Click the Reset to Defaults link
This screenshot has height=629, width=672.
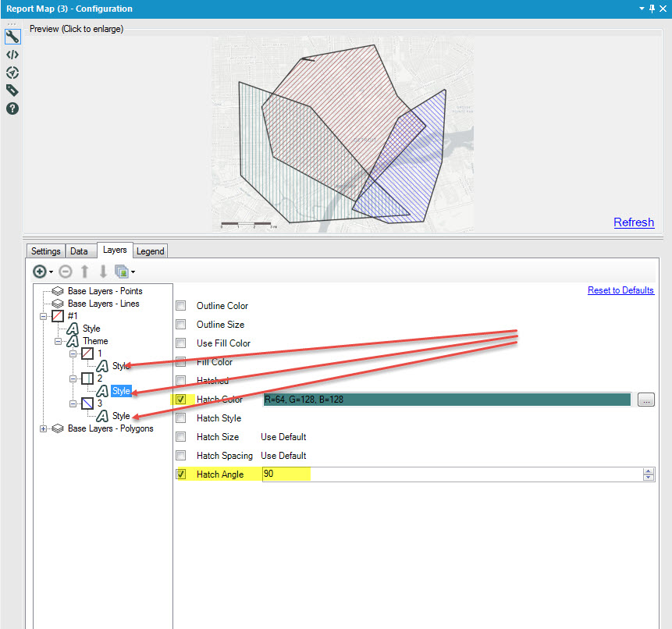click(x=620, y=290)
